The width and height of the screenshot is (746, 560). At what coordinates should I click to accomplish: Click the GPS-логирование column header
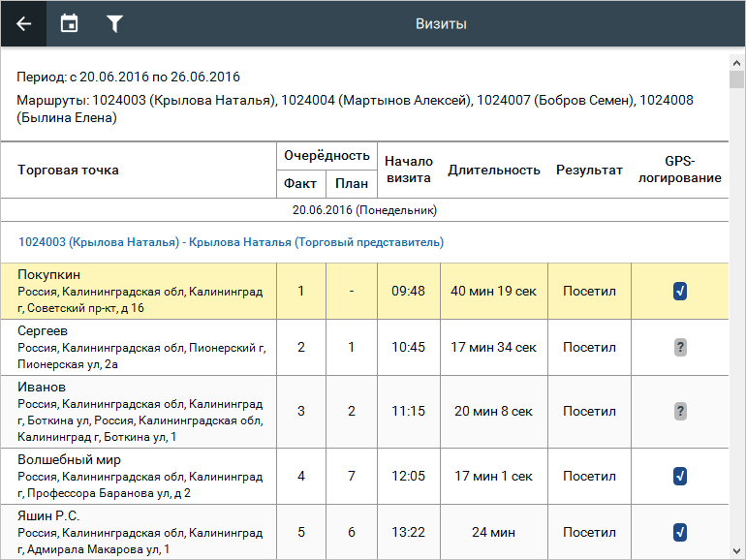coord(679,171)
